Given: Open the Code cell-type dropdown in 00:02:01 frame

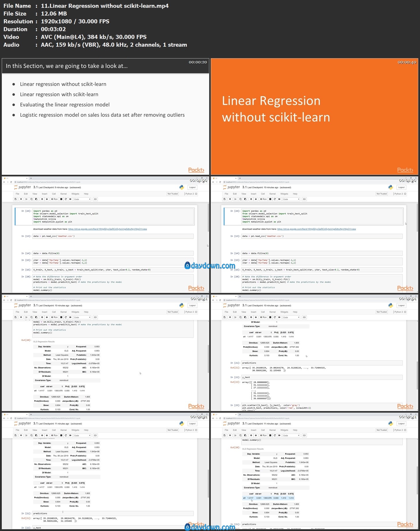Looking at the screenshot, I should [291, 317].
